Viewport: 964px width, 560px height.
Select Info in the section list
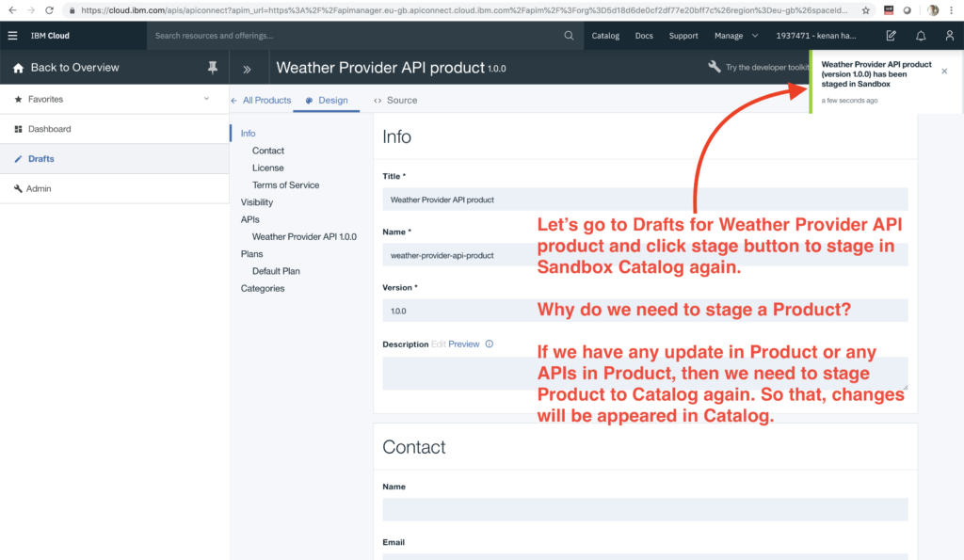(248, 134)
